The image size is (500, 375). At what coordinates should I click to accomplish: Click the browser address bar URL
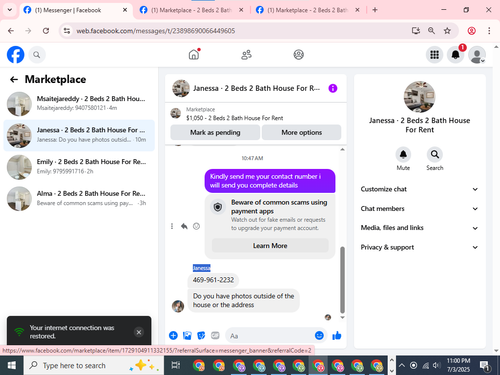156,31
